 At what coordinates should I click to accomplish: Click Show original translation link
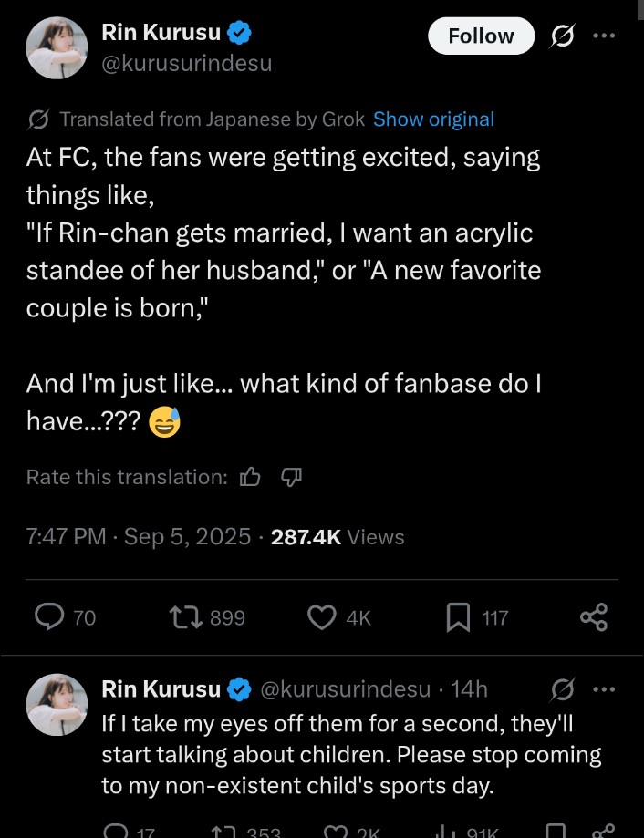[x=433, y=119]
